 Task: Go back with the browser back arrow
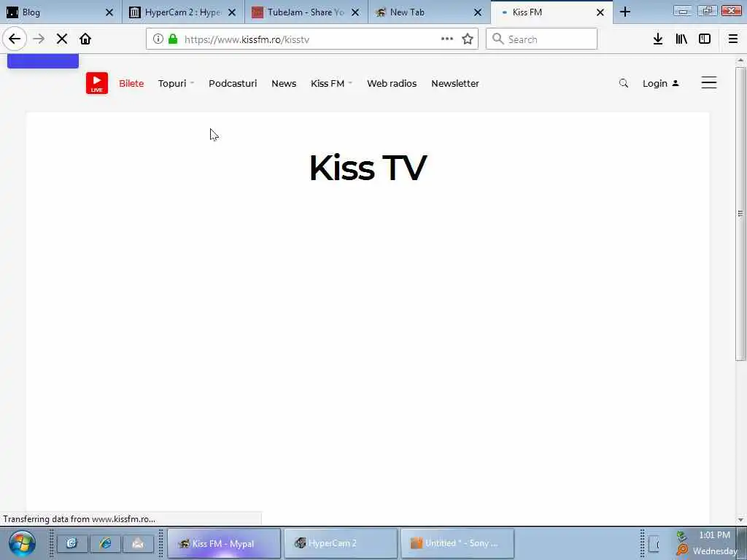pyautogui.click(x=15, y=39)
